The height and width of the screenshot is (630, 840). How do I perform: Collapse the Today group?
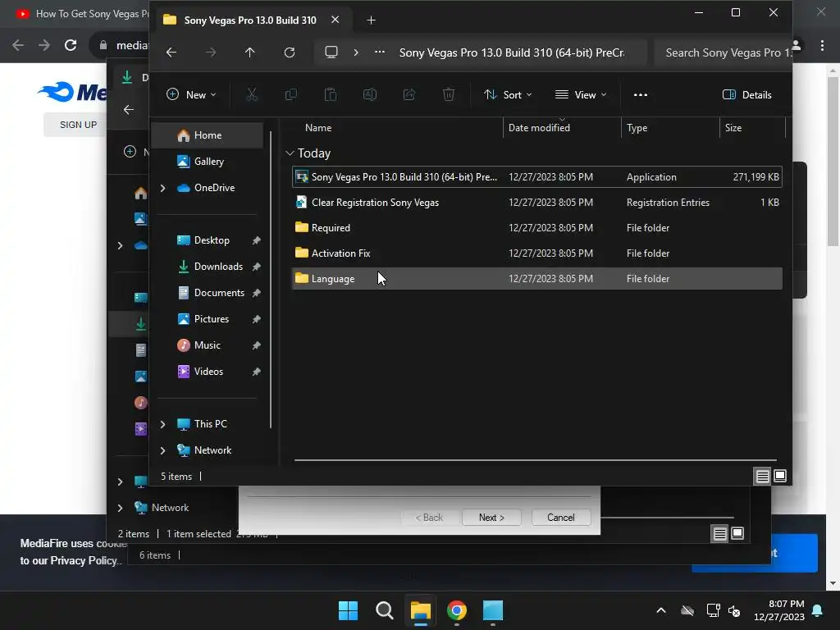(x=290, y=153)
